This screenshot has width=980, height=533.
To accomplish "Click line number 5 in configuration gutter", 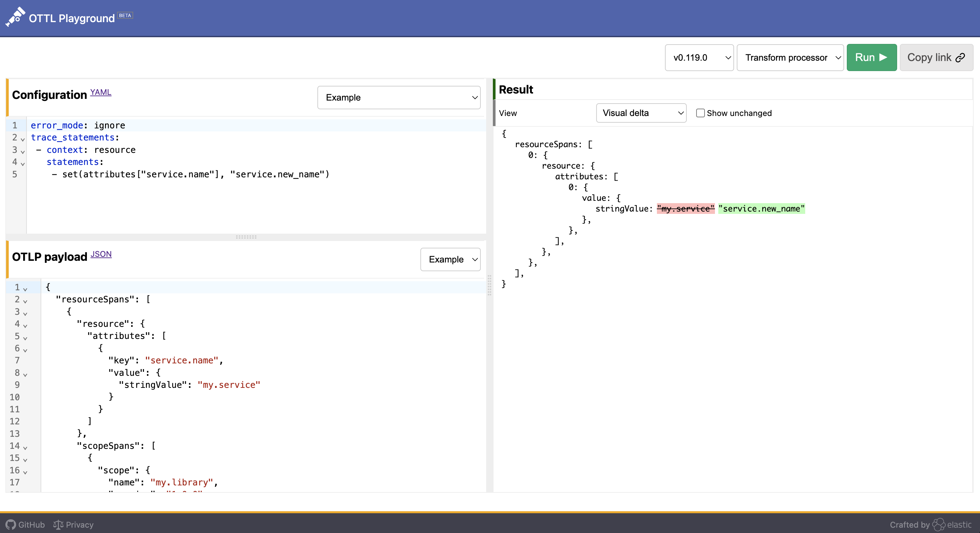I will (x=14, y=174).
